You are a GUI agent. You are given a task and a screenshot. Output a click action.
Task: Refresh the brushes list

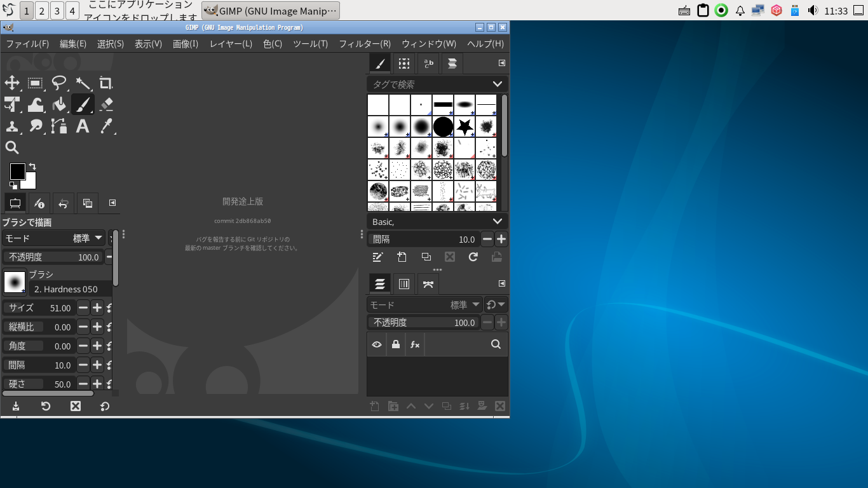pos(473,257)
